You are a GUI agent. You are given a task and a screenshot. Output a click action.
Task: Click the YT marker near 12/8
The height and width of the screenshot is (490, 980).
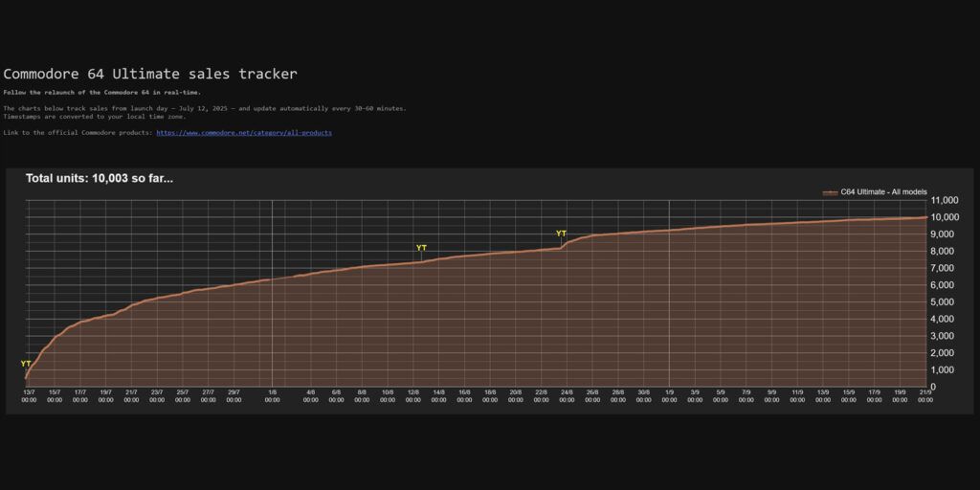click(421, 248)
